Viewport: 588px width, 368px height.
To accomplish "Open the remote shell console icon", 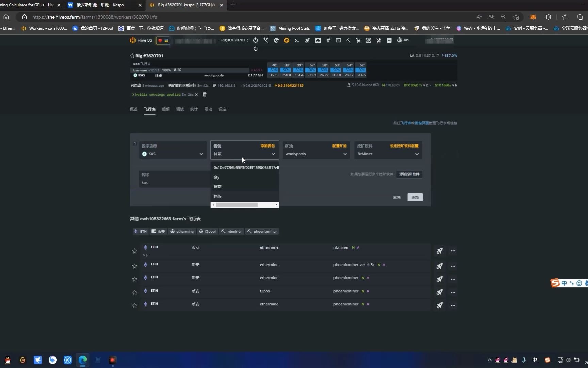I will pyautogui.click(x=338, y=40).
